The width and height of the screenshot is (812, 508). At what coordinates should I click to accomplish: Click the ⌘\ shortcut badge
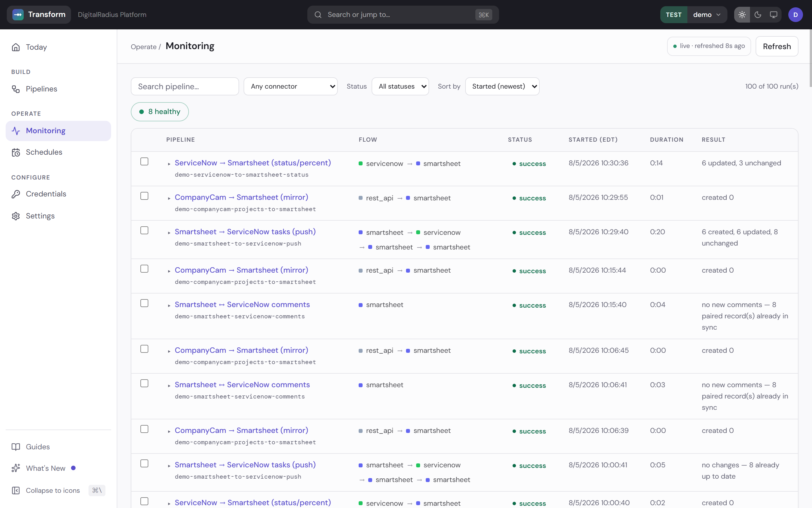tap(97, 490)
